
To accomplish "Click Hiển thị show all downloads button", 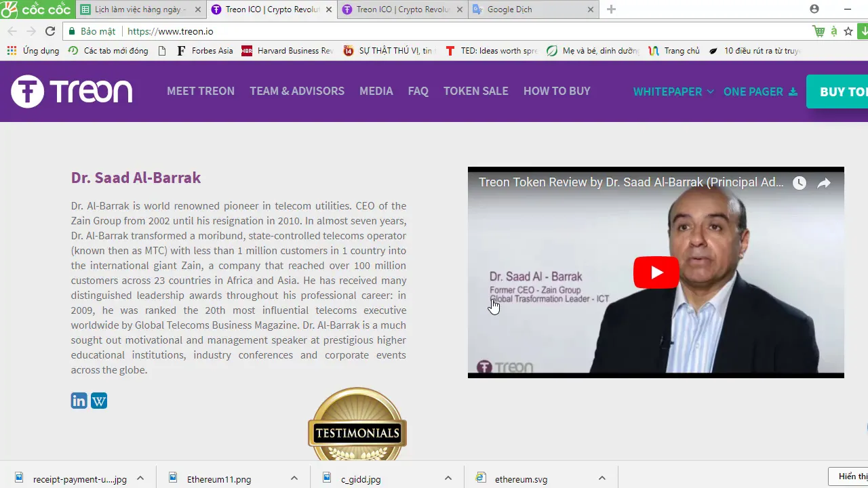I will 848,476.
